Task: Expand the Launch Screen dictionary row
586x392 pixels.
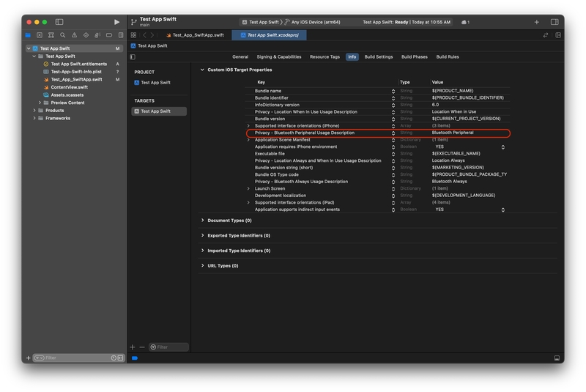Action: pos(248,188)
